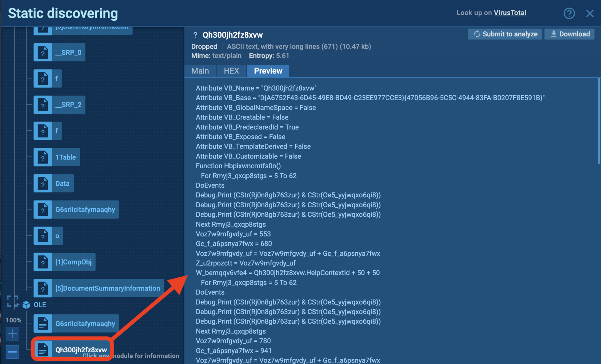Switch to the HEX tab
This screenshot has height=364, width=601.
point(231,71)
